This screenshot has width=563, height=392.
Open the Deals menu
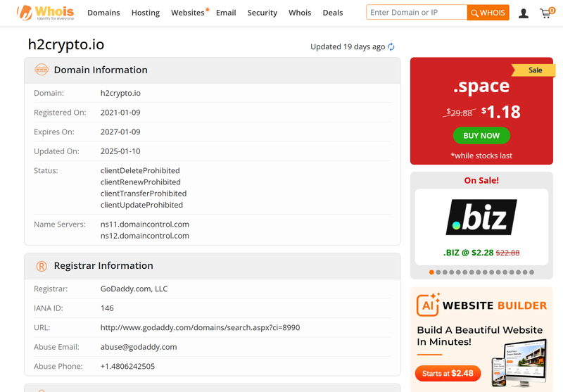pos(333,13)
